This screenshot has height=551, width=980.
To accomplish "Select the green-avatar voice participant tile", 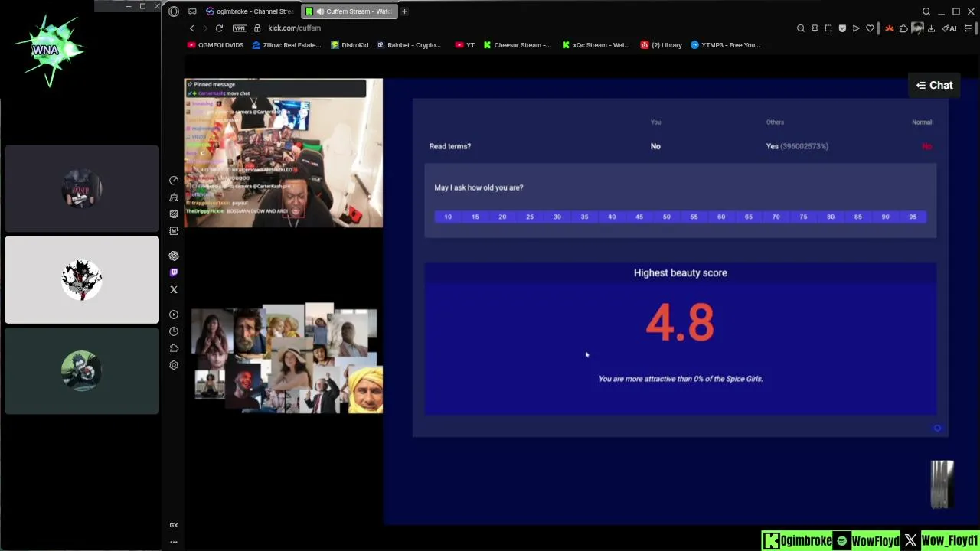I will (82, 370).
